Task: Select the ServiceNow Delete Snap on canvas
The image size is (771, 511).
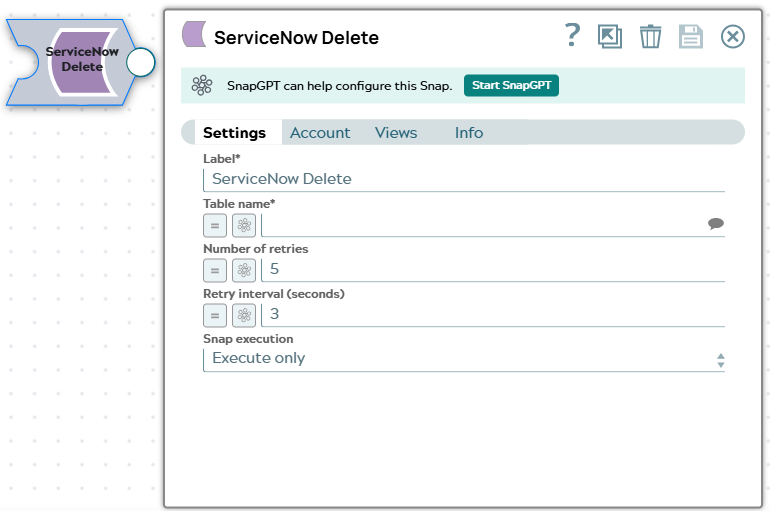Action: 71,62
